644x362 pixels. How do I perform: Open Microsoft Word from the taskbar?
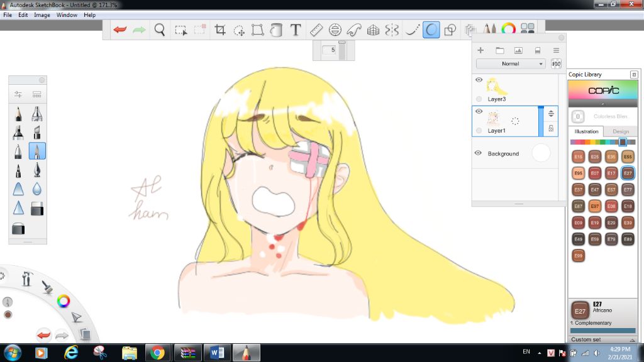[x=217, y=353]
